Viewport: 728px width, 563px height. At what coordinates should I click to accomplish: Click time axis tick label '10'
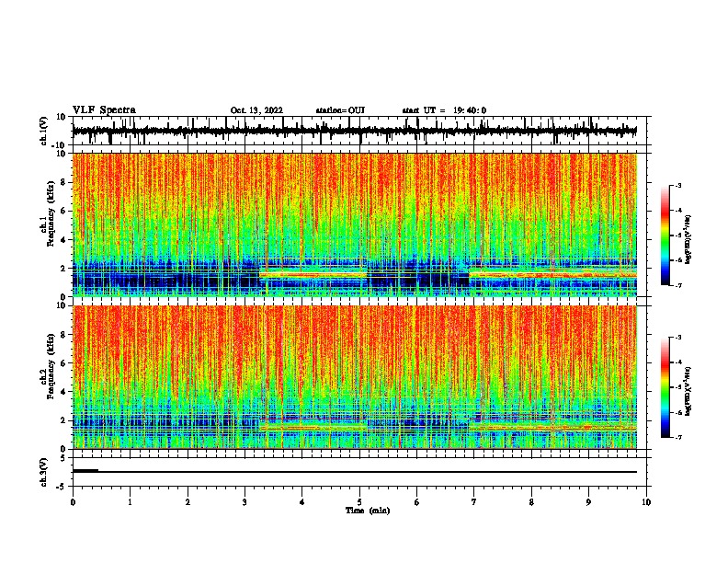pyautogui.click(x=646, y=502)
